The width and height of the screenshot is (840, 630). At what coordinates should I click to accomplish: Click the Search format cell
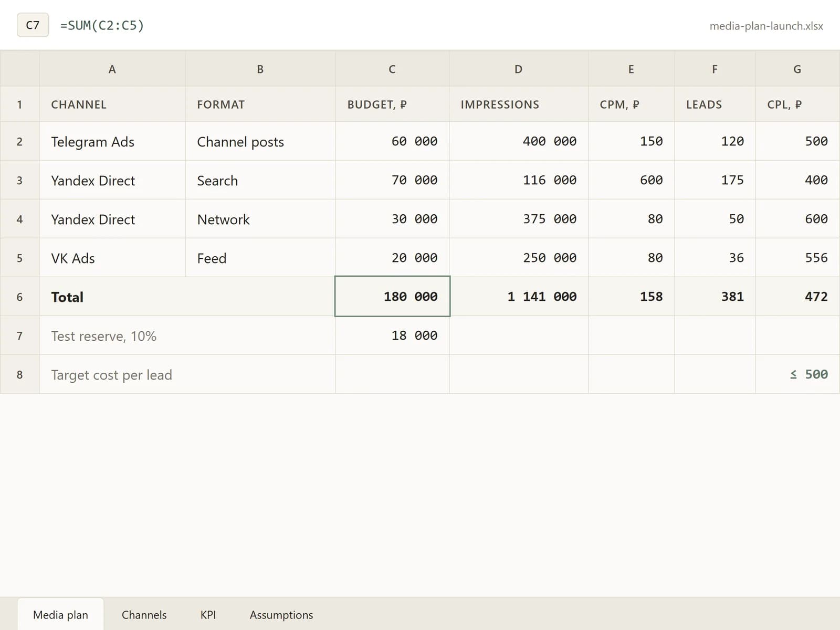(x=260, y=180)
